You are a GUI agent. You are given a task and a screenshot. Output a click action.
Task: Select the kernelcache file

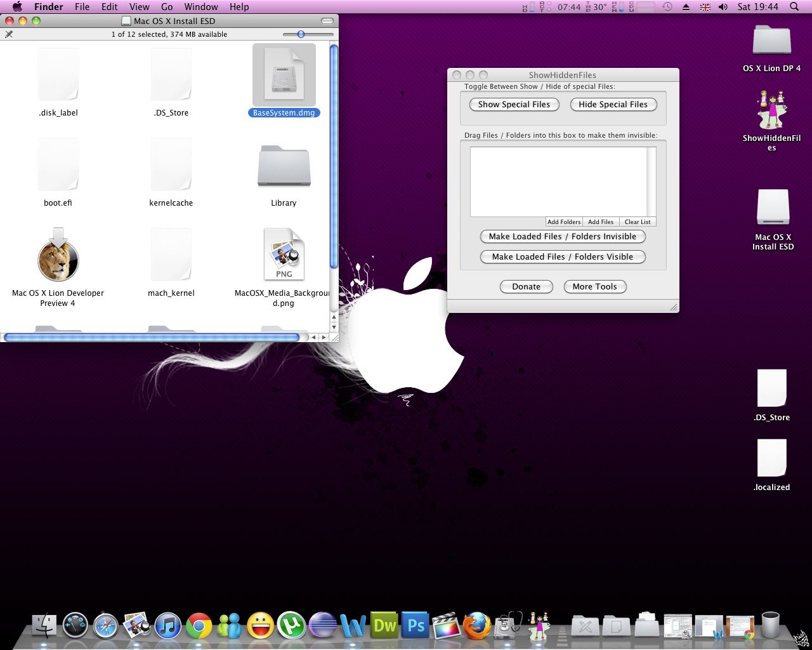tap(171, 173)
